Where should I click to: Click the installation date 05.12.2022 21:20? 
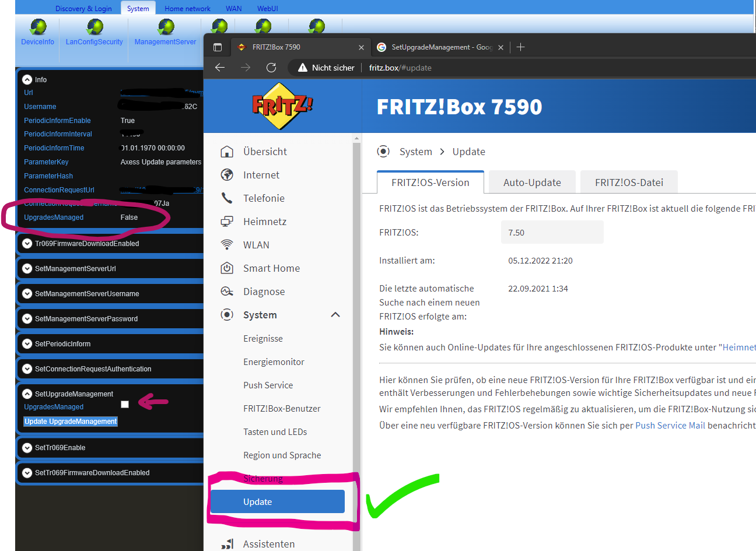(540, 261)
